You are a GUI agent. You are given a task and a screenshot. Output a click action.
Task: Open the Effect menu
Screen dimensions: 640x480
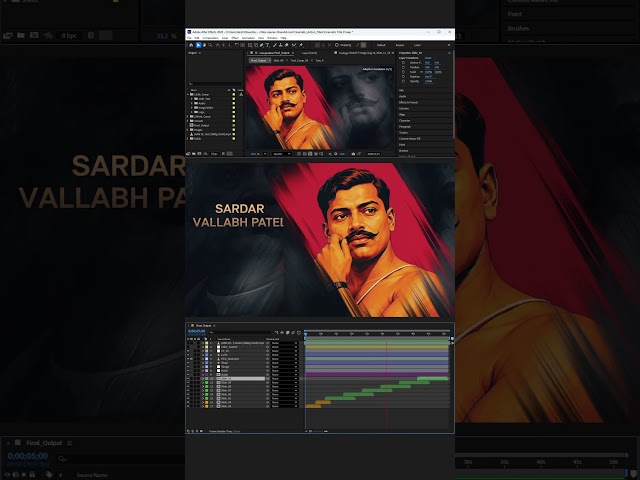[x=235, y=38]
